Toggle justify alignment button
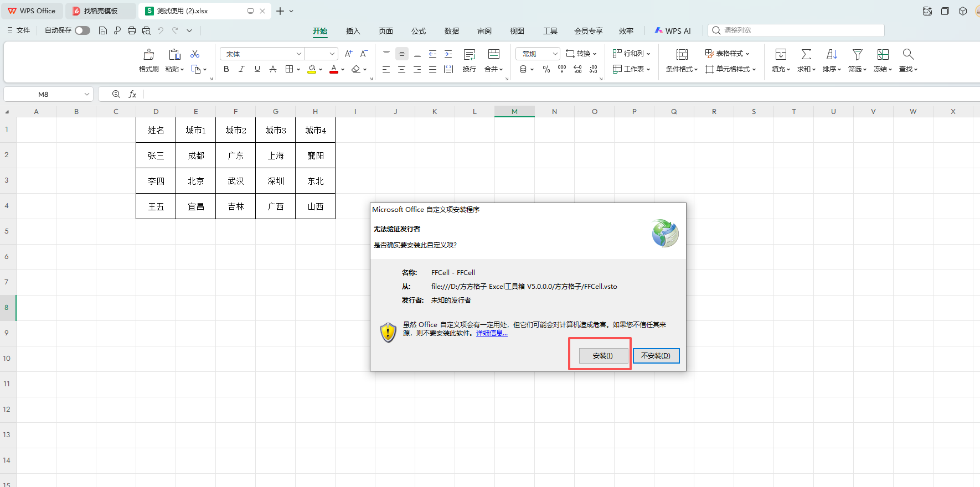 (x=432, y=69)
